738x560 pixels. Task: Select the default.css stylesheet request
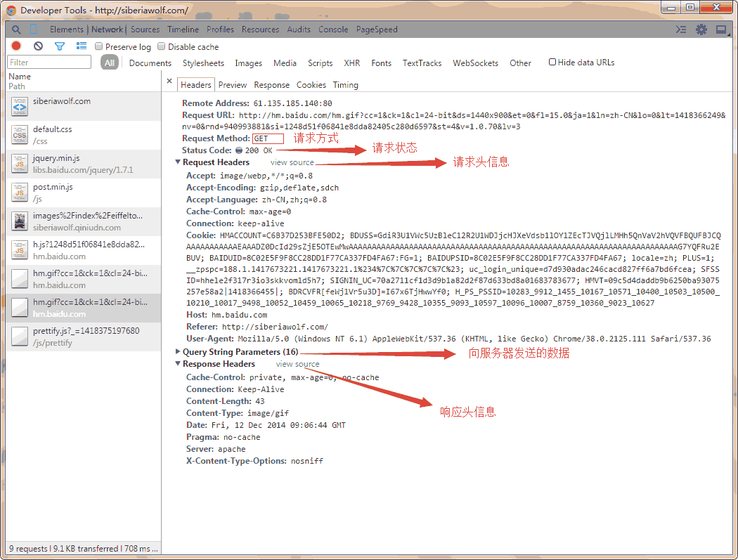(84, 135)
